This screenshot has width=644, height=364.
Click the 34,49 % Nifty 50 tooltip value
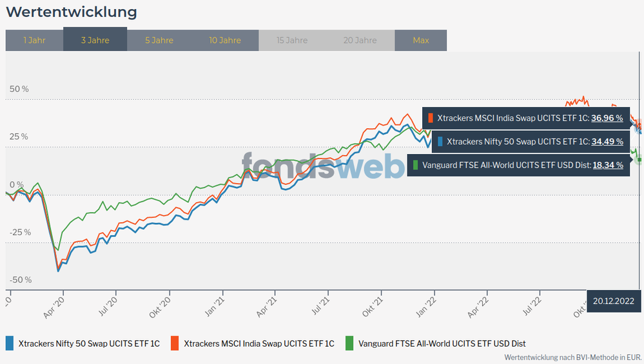click(x=607, y=141)
